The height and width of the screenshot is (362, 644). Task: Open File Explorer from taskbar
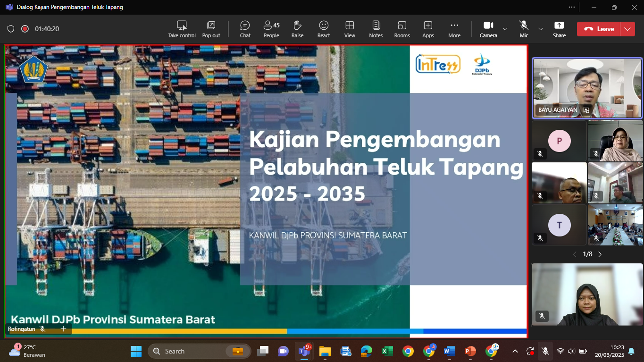coord(325,351)
